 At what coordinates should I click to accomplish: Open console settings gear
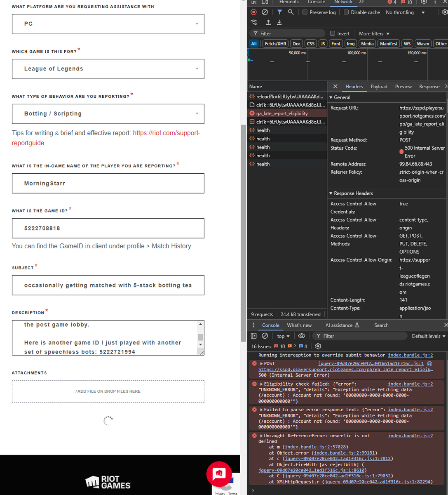[x=318, y=346]
